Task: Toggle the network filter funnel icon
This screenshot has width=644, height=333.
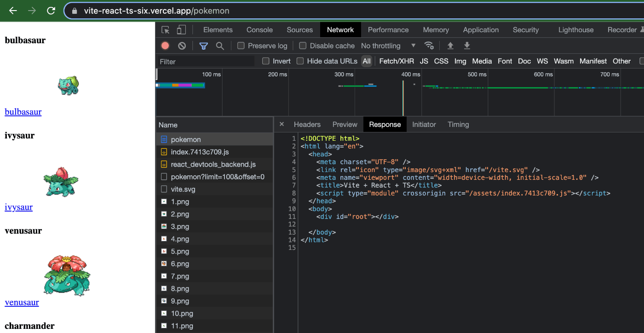Action: [x=203, y=46]
